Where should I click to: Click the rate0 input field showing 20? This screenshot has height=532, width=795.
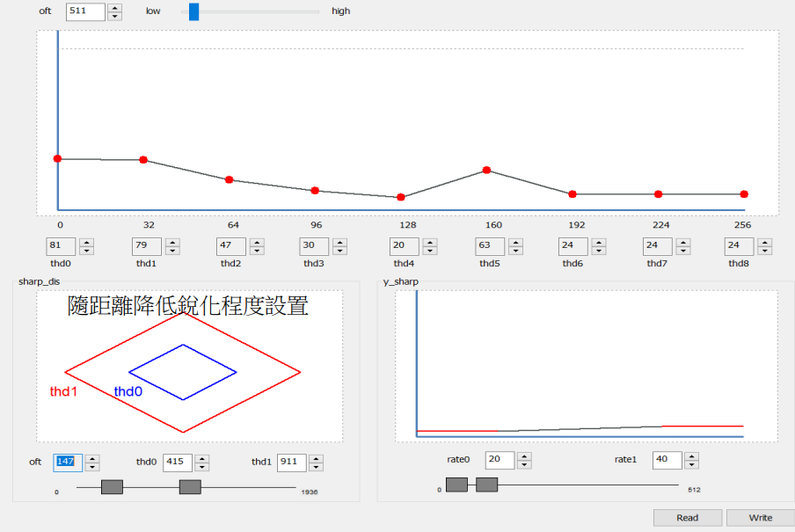click(499, 460)
